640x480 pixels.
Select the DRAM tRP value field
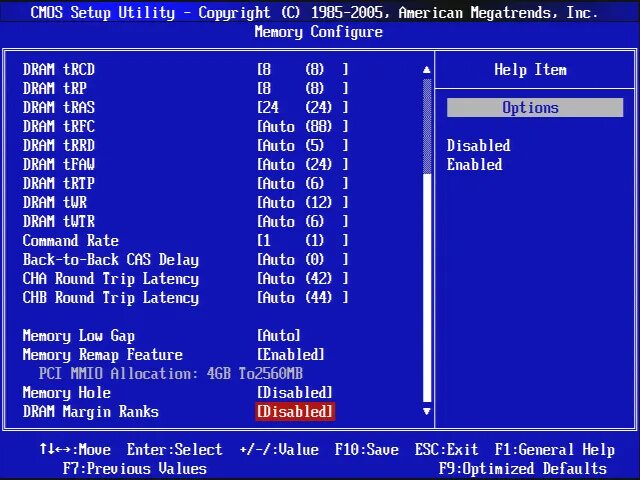pos(302,88)
